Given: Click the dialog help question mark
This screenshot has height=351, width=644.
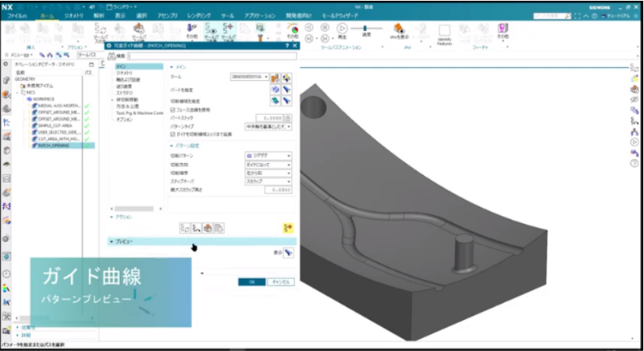Looking at the screenshot, I should click(286, 46).
